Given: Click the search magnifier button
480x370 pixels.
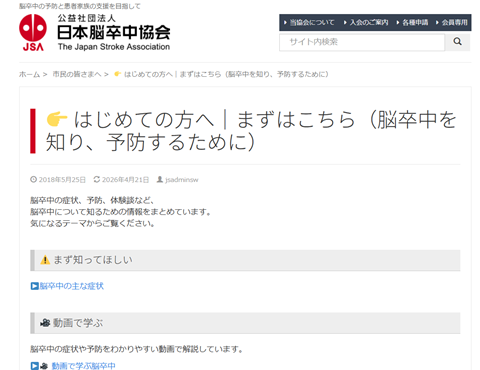Looking at the screenshot, I should coord(458,42).
